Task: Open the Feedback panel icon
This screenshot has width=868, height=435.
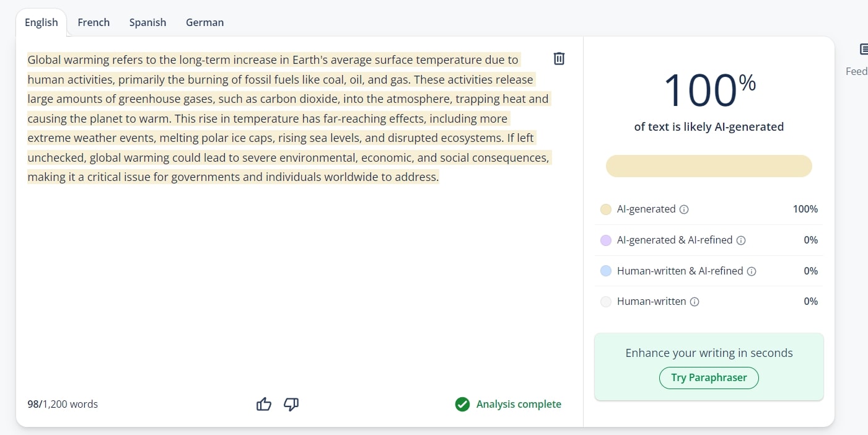Action: pyautogui.click(x=864, y=50)
